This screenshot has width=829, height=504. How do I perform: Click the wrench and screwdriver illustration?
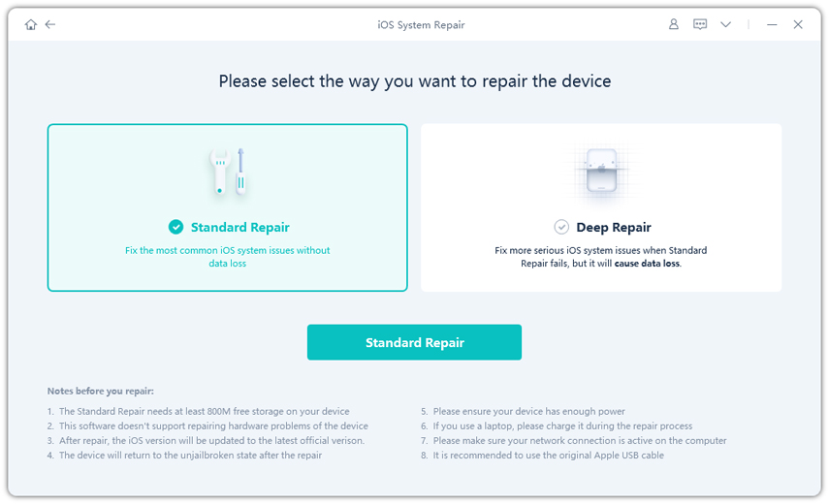229,172
